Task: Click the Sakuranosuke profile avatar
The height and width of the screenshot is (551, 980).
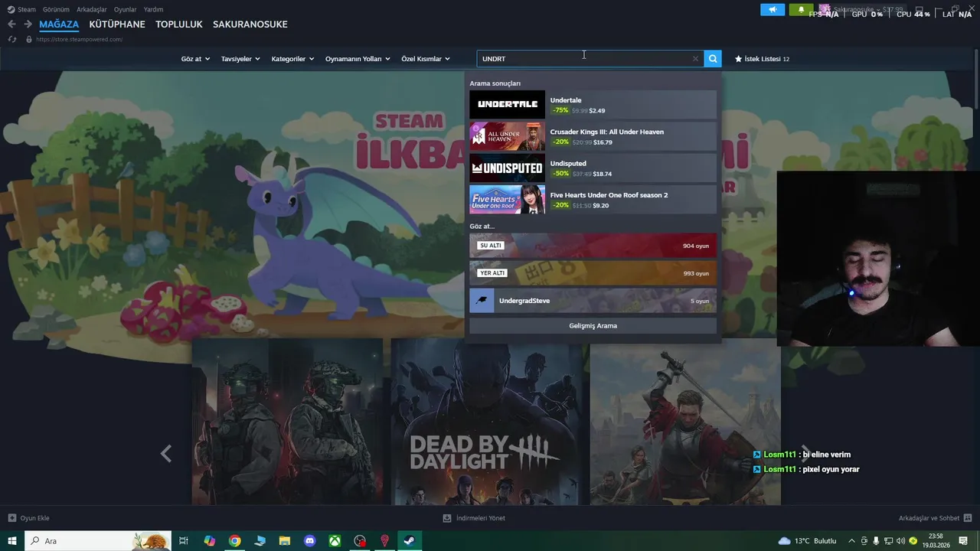Action: 825,9
